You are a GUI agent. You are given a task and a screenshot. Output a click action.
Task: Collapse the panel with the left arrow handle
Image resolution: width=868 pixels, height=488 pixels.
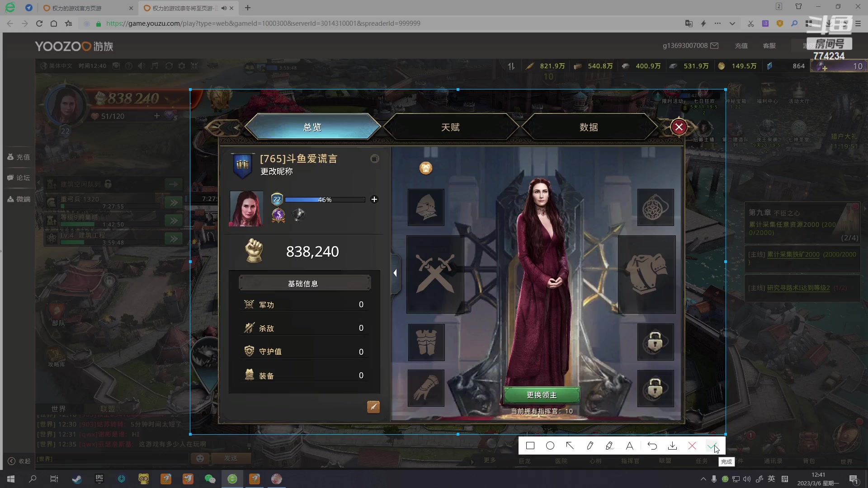click(395, 273)
